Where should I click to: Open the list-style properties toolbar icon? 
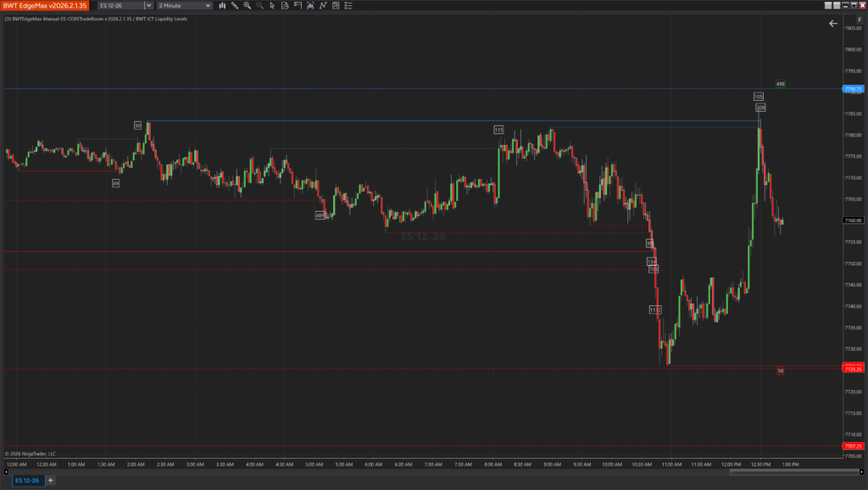(348, 6)
